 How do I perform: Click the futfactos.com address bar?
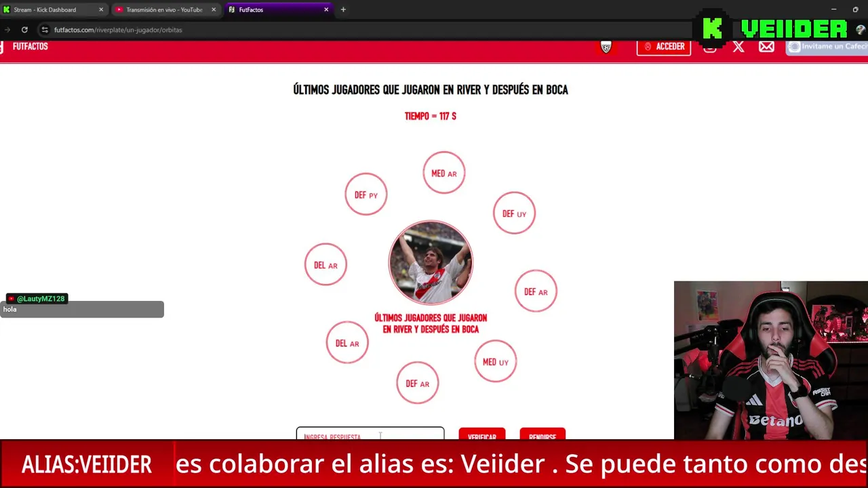pos(118,30)
